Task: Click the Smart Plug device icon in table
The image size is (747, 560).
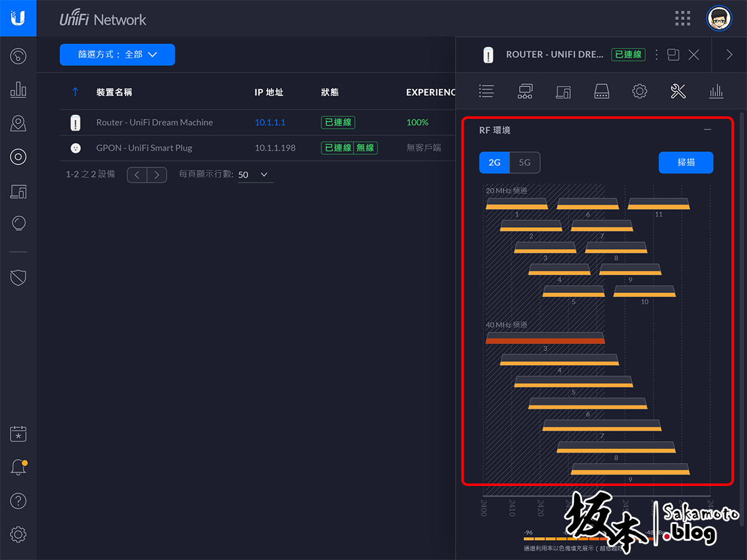Action: pos(75,148)
